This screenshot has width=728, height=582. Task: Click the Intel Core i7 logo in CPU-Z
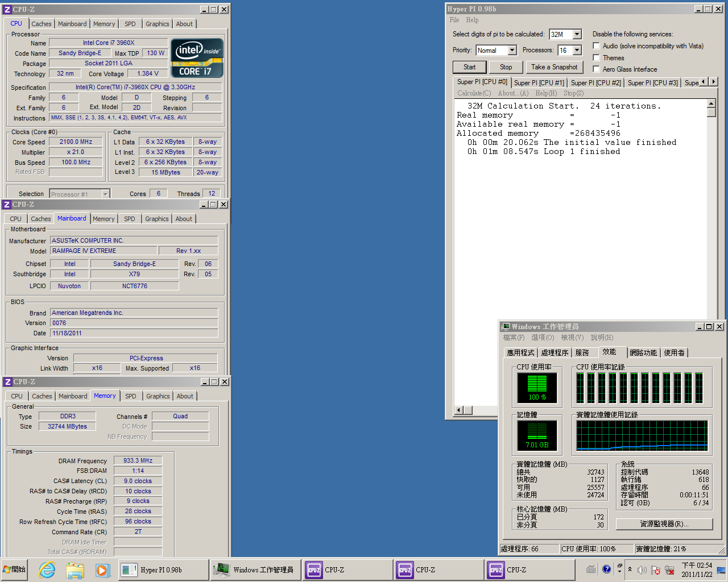(x=197, y=58)
